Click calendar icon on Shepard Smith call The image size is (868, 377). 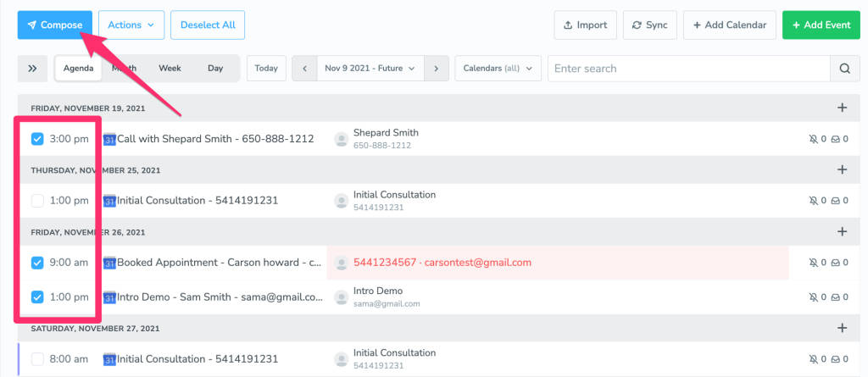click(109, 139)
